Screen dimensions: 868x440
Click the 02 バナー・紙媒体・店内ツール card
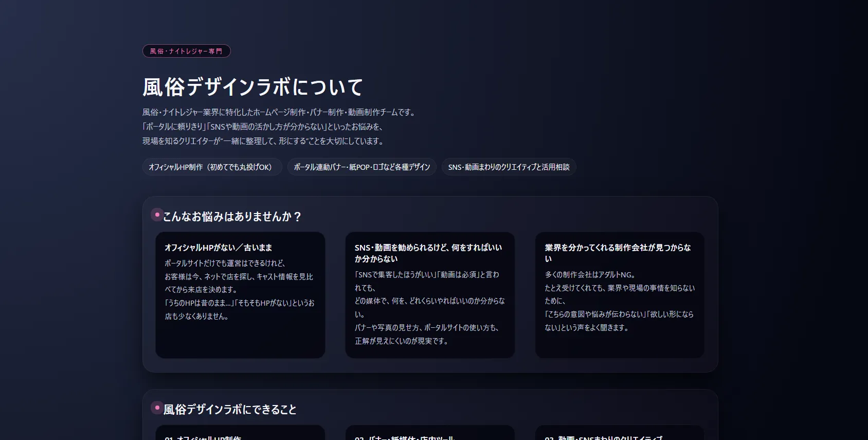tap(430, 433)
